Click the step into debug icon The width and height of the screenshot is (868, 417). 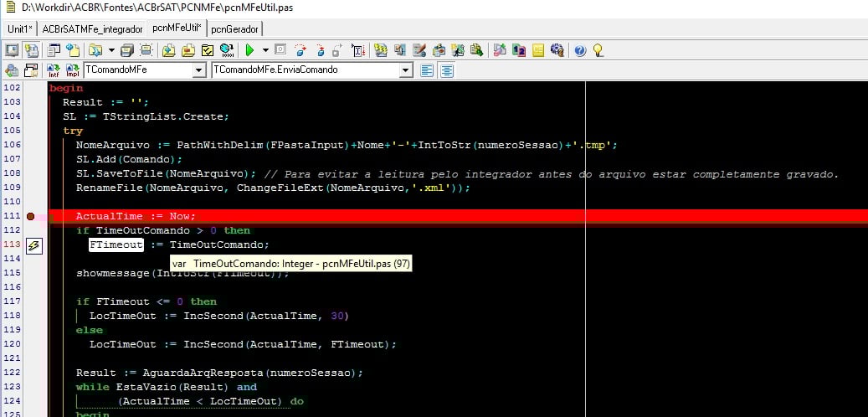[320, 50]
